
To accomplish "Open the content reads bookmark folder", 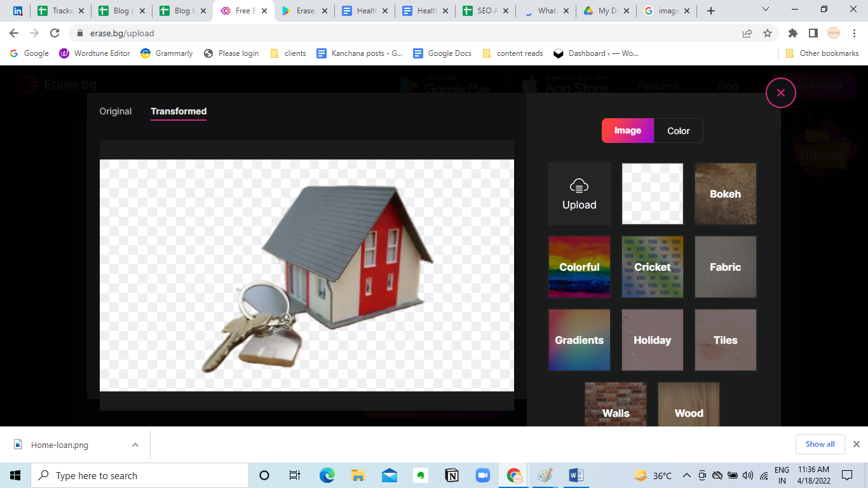I will [512, 53].
